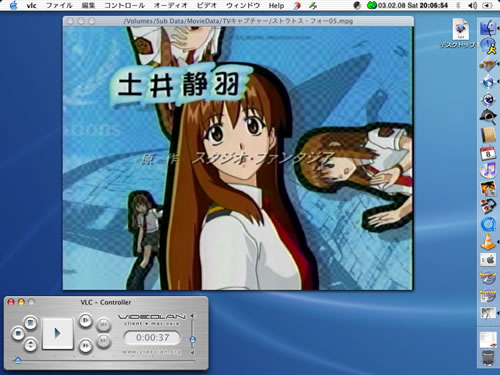Click the up-down arrows button in Controller
Screen dimensions: 500x375
pos(30,344)
